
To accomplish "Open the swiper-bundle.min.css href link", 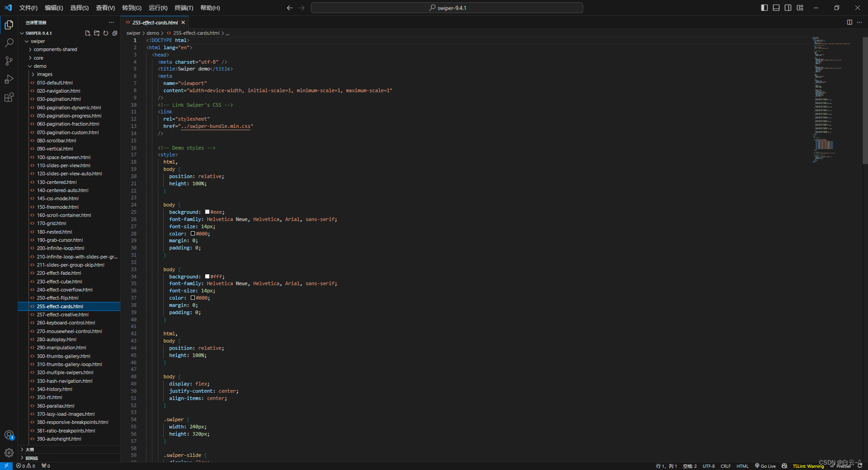I will click(x=216, y=126).
